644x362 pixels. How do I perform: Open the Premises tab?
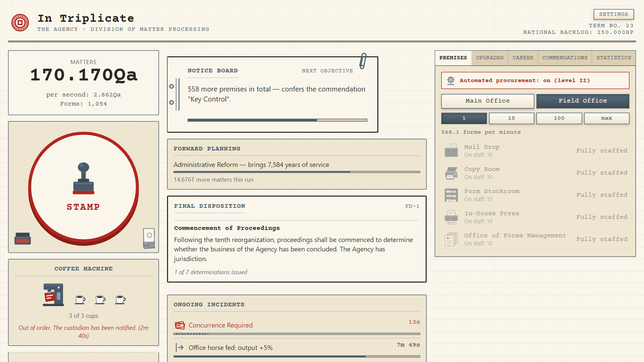pyautogui.click(x=453, y=58)
